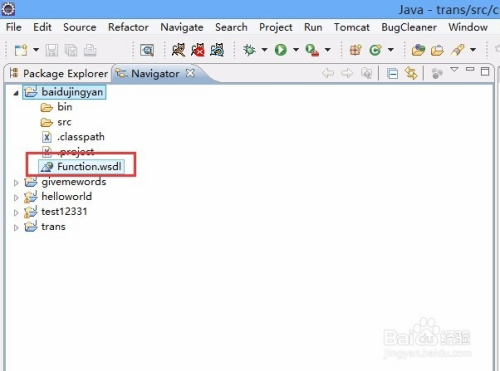Open the Run menu
The width and height of the screenshot is (500, 371).
pos(313,27)
